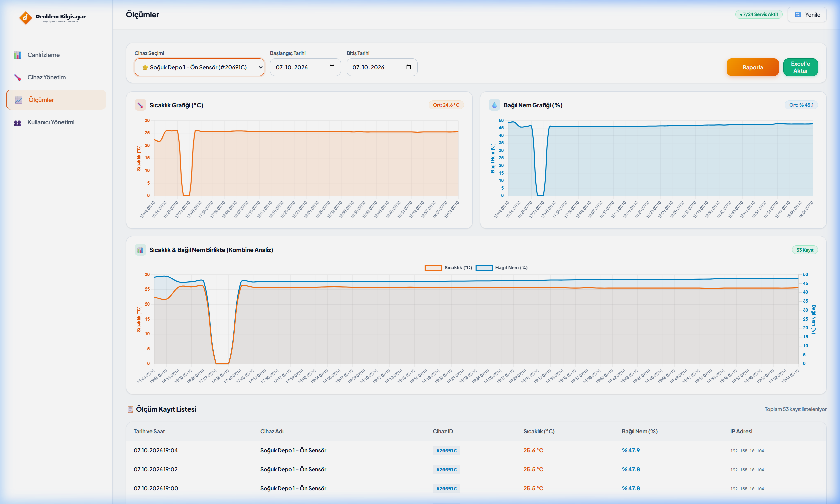Click the 07.10.2026 19:00 row timestamp
The height and width of the screenshot is (504, 840).
[x=156, y=488]
